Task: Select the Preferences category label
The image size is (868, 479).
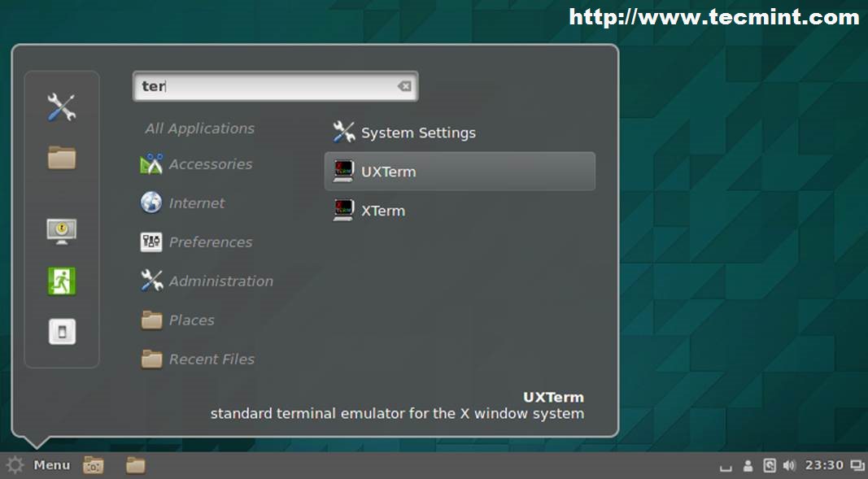Action: (211, 242)
